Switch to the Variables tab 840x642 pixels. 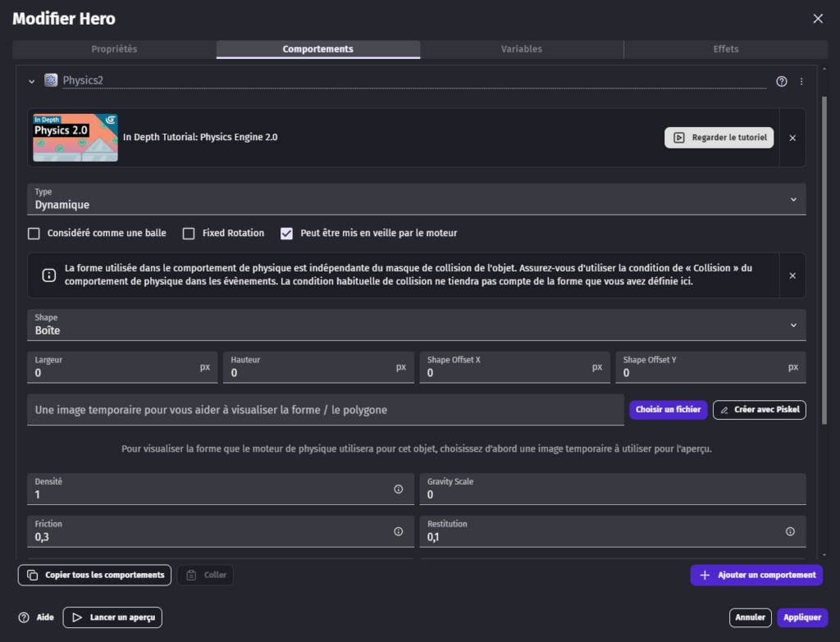(522, 49)
